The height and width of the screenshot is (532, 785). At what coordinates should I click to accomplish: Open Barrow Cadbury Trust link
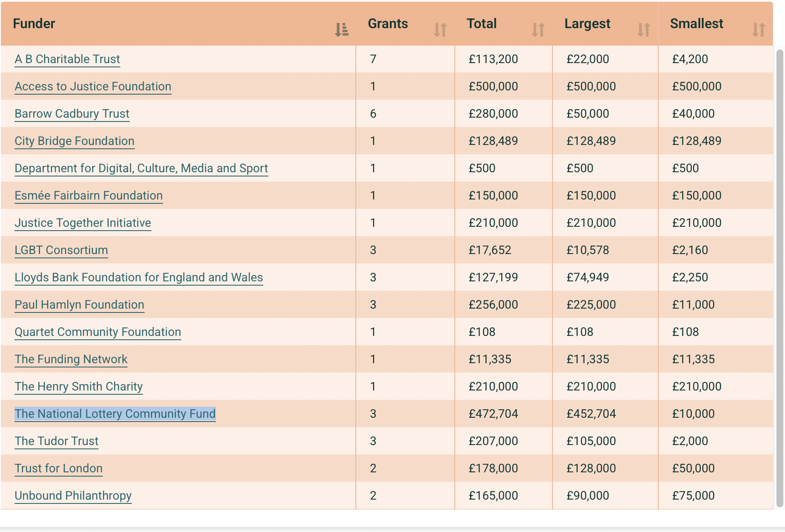click(x=72, y=114)
